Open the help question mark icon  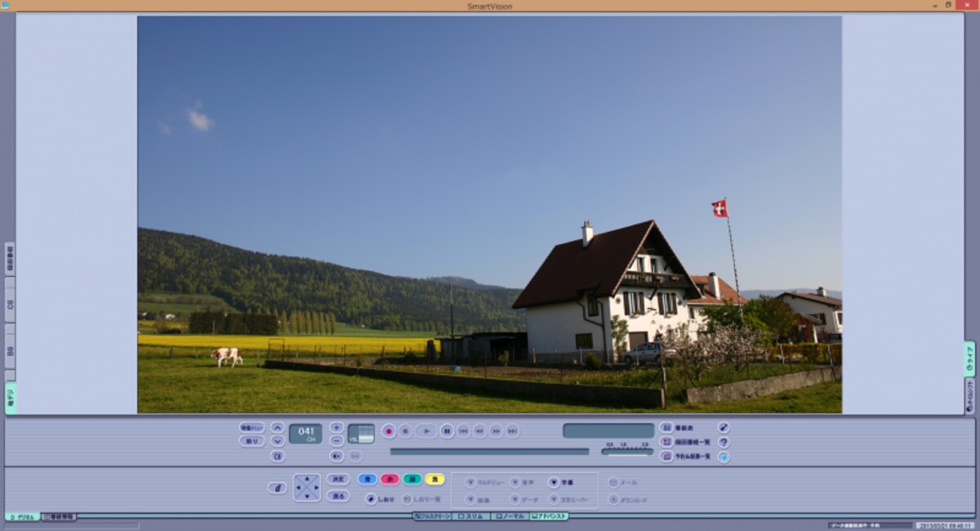(x=723, y=442)
